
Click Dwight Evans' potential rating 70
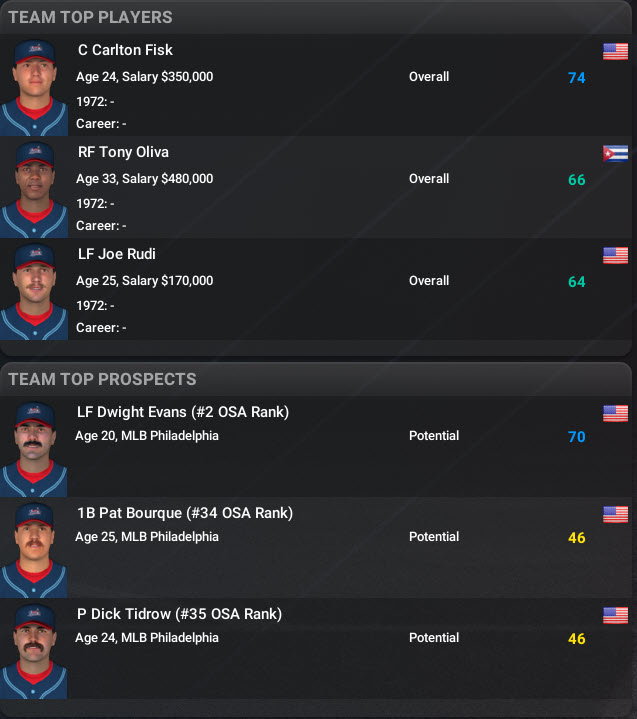576,437
